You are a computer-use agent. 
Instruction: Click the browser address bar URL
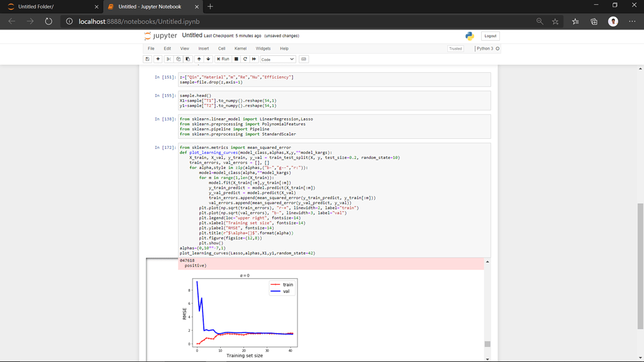[x=139, y=21]
